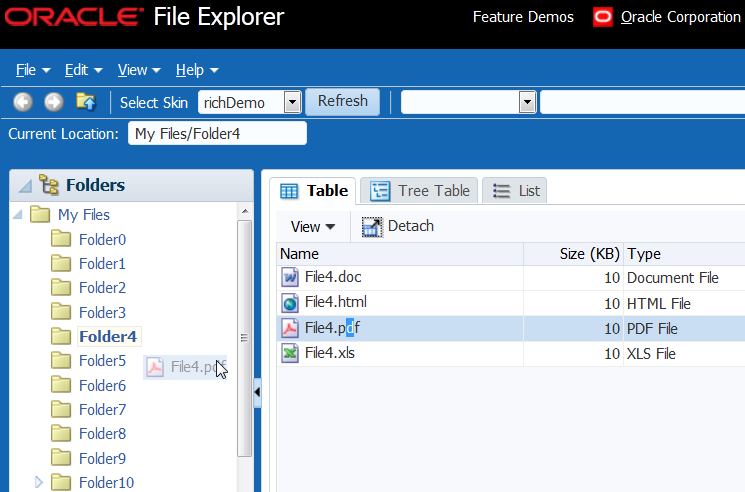Viewport: 745px width, 492px height.
Task: Click the XLS File type cell
Action: coord(651,354)
